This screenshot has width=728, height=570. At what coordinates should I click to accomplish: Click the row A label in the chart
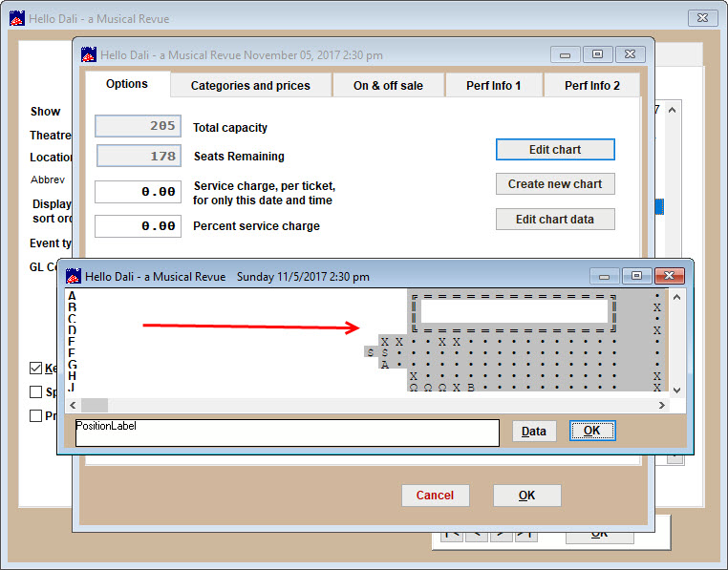pyautogui.click(x=72, y=296)
